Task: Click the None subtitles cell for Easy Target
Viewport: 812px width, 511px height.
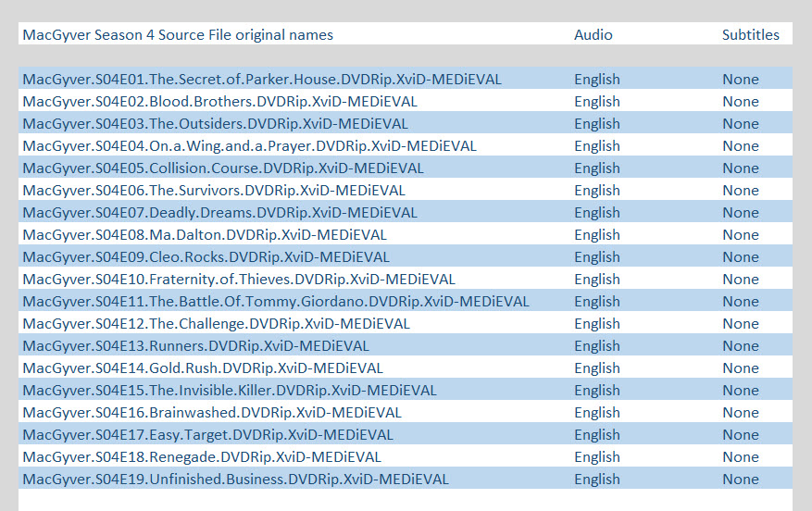Action: [741, 435]
